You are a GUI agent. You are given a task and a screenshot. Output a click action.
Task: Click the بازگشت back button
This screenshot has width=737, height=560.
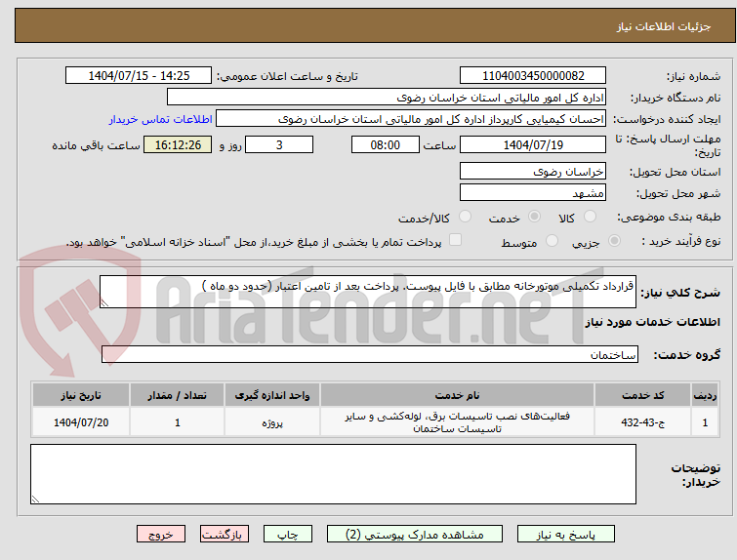pos(225,535)
